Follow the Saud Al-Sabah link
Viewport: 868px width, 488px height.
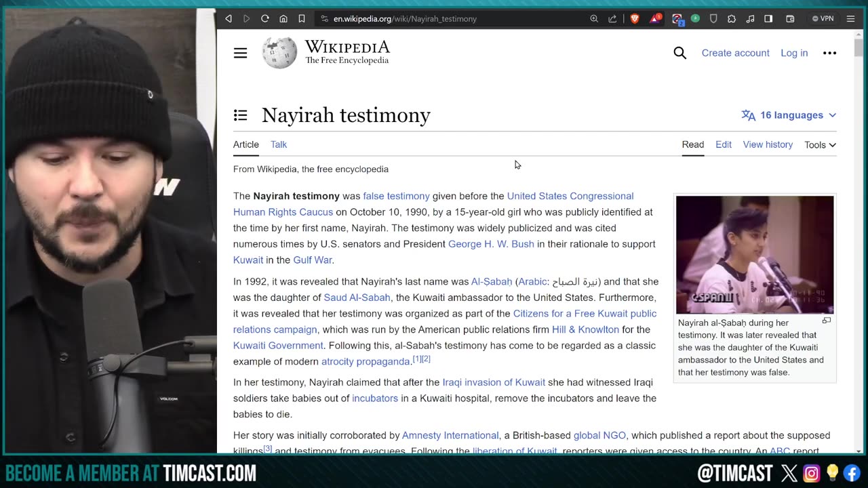(357, 298)
